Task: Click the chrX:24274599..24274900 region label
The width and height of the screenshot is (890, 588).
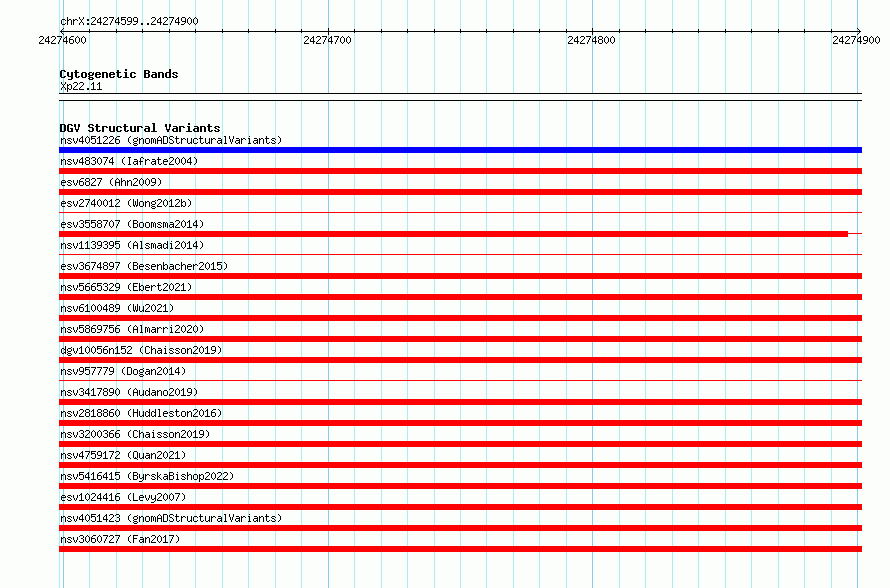Action: [129, 21]
